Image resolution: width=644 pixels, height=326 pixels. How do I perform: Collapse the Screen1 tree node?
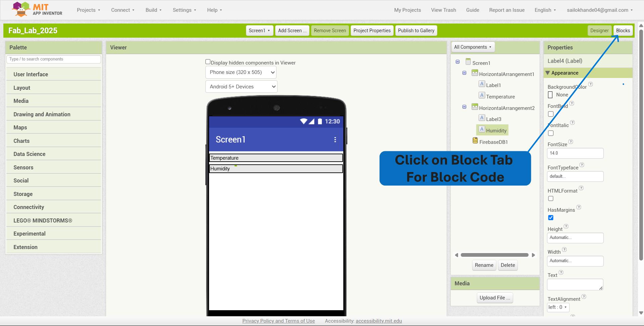coord(457,62)
